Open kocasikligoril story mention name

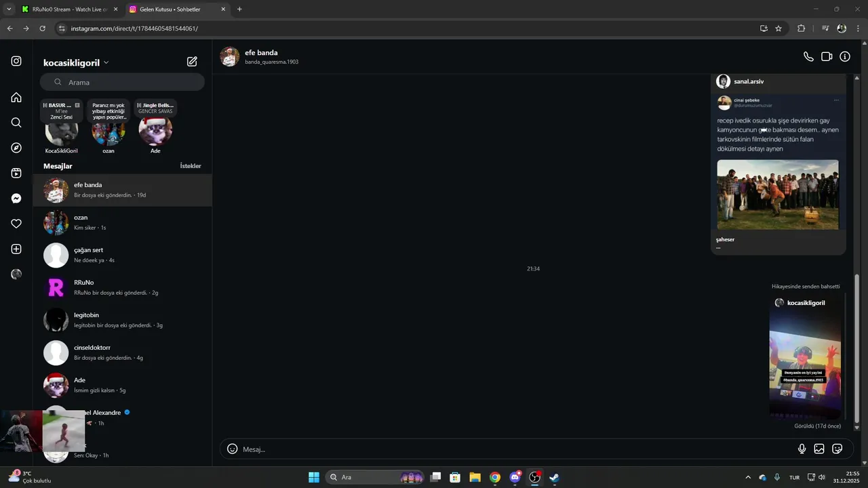coord(806,303)
